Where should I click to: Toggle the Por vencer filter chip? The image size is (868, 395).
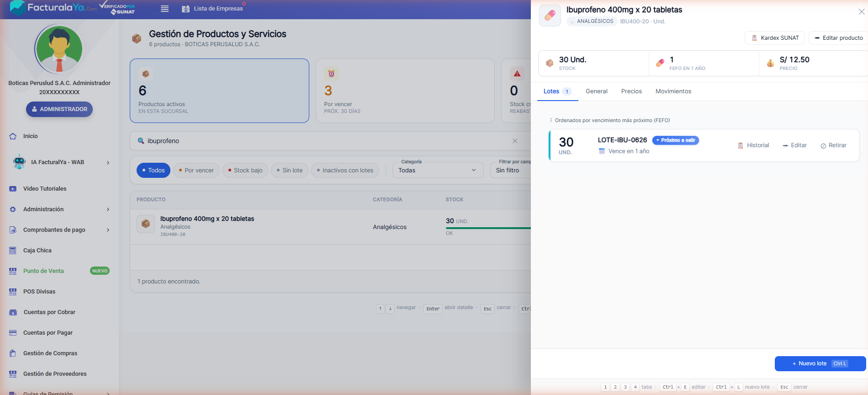point(196,171)
